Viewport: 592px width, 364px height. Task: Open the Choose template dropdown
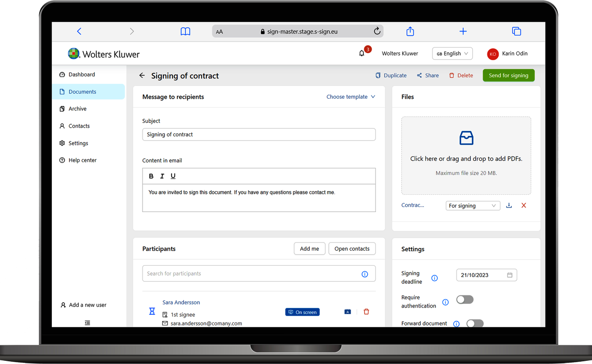click(x=351, y=97)
